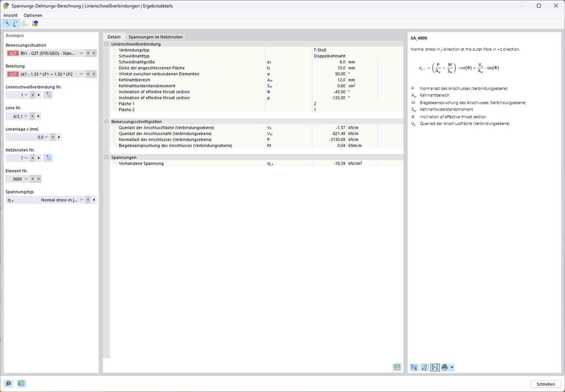
Task: Go to previous Belastung
Action: click(88, 74)
